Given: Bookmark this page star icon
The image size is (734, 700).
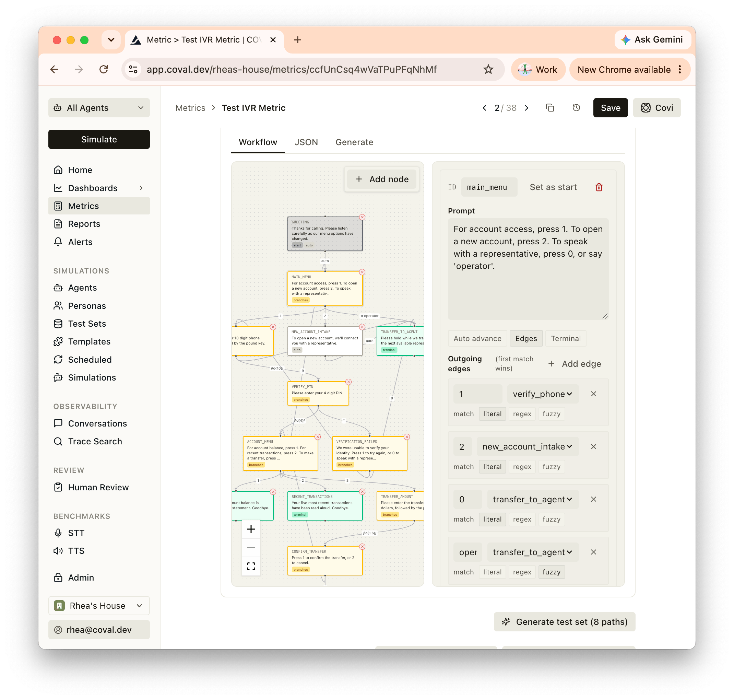Looking at the screenshot, I should click(x=488, y=69).
